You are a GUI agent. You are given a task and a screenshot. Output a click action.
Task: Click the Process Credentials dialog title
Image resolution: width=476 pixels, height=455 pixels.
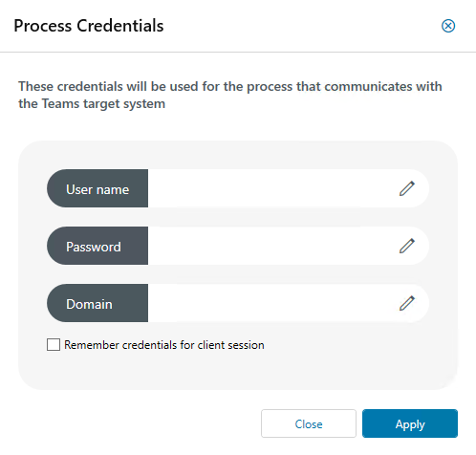tap(89, 26)
